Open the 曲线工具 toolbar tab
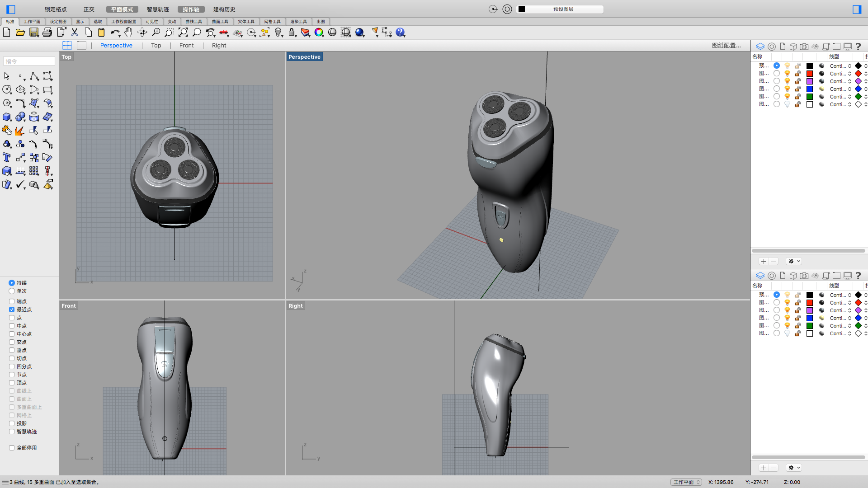The width and height of the screenshot is (868, 488). 194,21
